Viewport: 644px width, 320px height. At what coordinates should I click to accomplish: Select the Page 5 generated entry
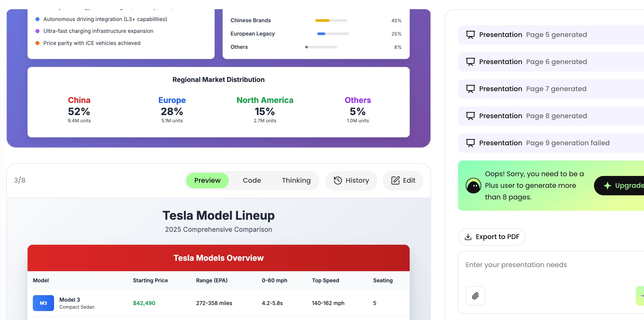pos(551,35)
